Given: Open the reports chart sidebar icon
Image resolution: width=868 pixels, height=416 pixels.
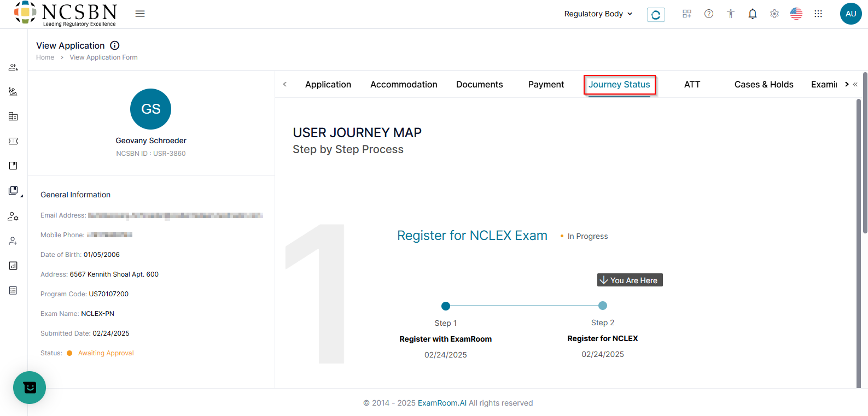Looking at the screenshot, I should 13,266.
